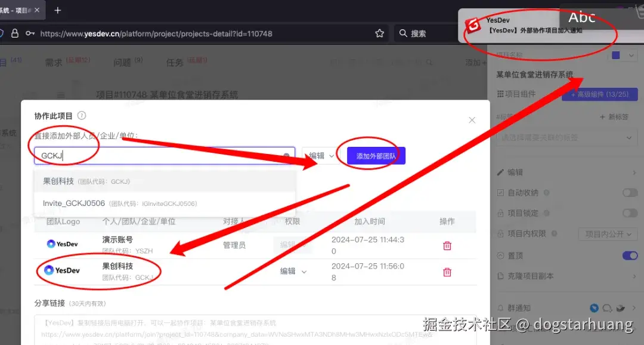Viewport: 644px width, 345px height.
Task: Switch to the 问题 tab
Action: point(122,62)
